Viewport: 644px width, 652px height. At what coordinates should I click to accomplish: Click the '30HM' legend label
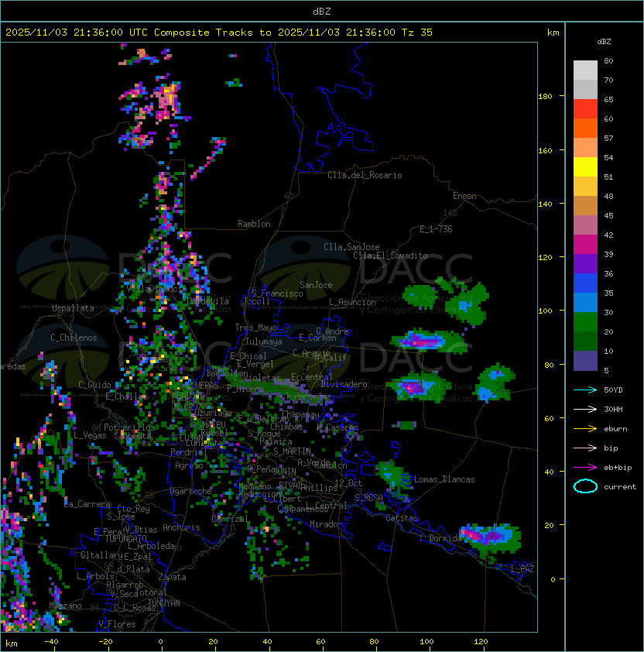pos(613,409)
